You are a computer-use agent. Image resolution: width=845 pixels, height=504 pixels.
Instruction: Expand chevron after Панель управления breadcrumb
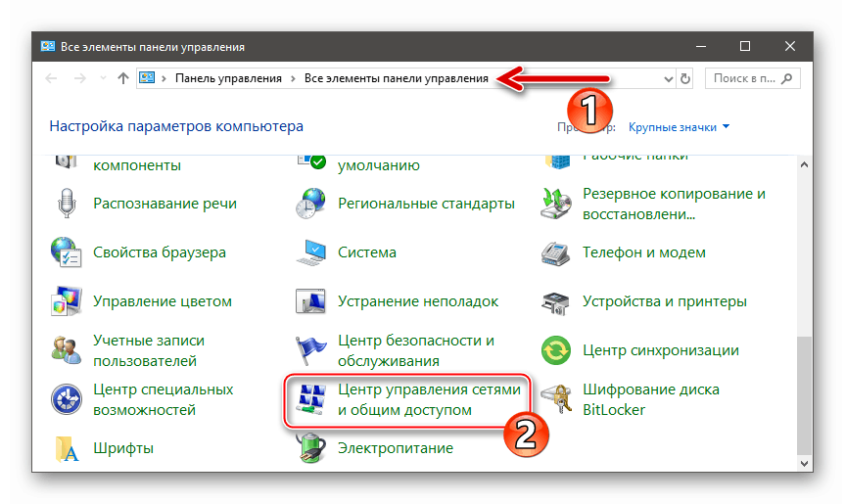tap(293, 78)
